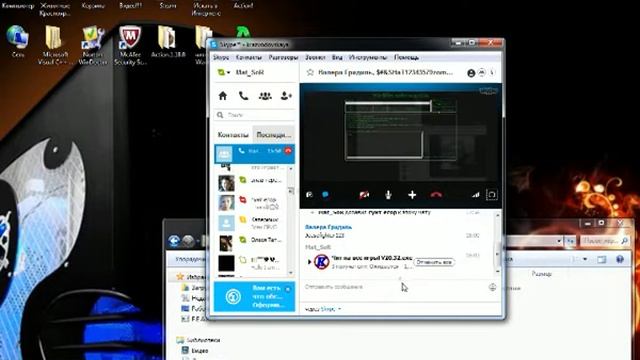Switch the call to full screen
The image size is (640, 360).
(x=491, y=195)
